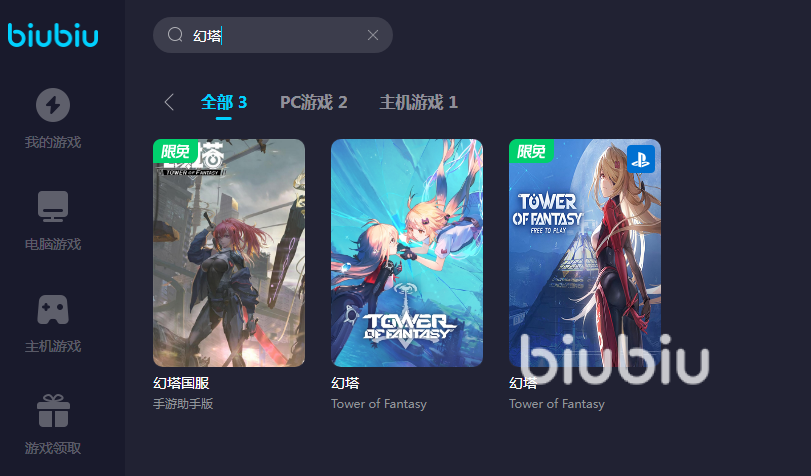Click the search field containing 幻塔
Screen dimensions: 811x476
tap(273, 35)
